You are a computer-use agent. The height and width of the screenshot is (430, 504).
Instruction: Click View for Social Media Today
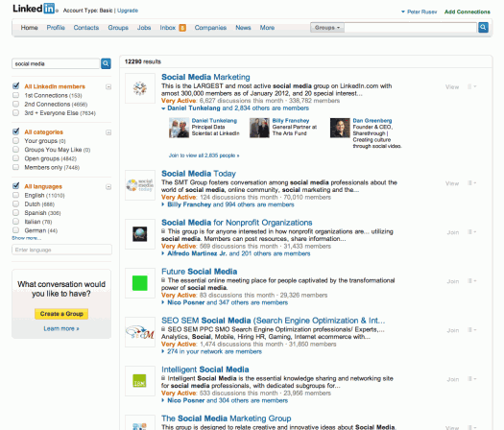click(x=452, y=183)
